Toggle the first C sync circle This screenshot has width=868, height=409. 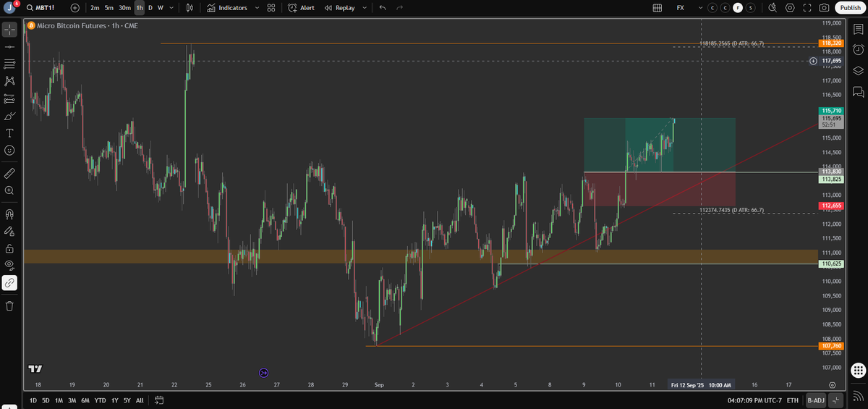tap(714, 7)
